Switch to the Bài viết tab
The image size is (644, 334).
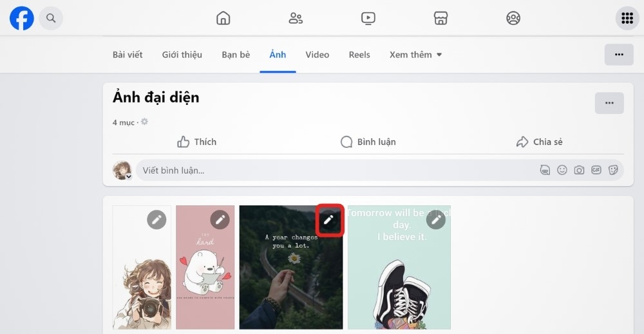pyautogui.click(x=128, y=55)
